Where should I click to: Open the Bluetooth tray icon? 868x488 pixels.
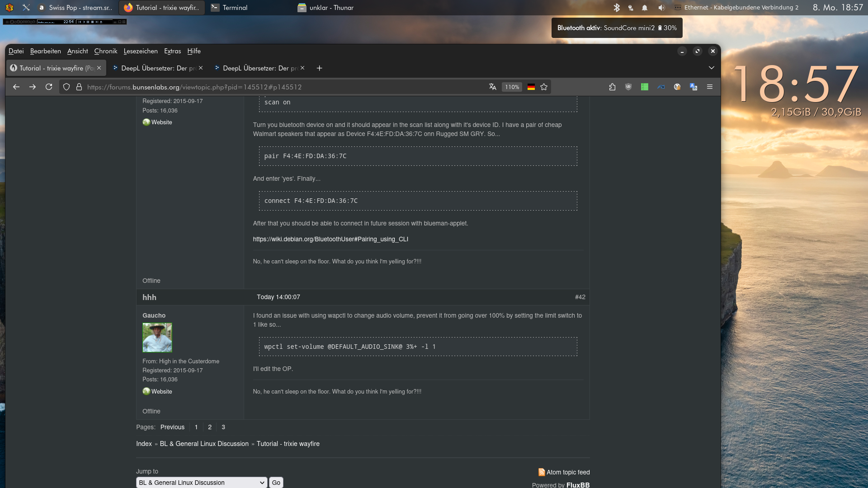click(x=617, y=8)
